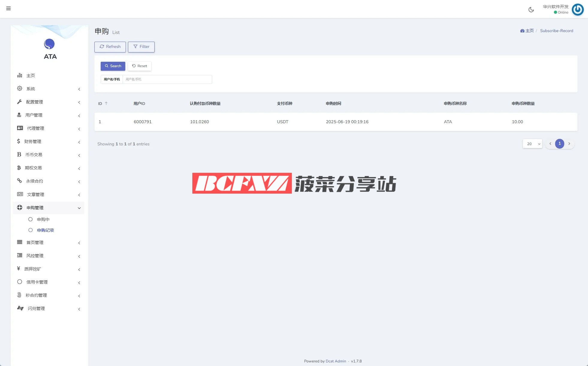Viewport: 588px width, 366px height.
Task: Click the 财务管理 dollar icon
Action: pos(19,141)
